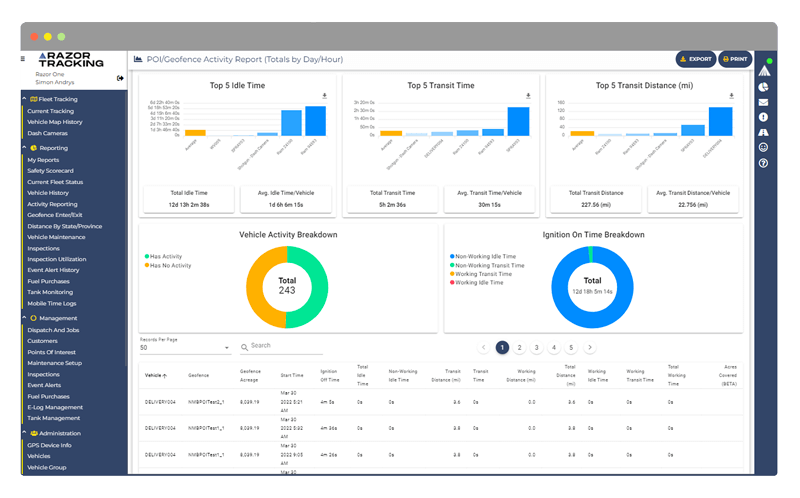Open the envelope messages icon in right sidebar
Image resolution: width=800 pixels, height=498 pixels.
tap(763, 102)
